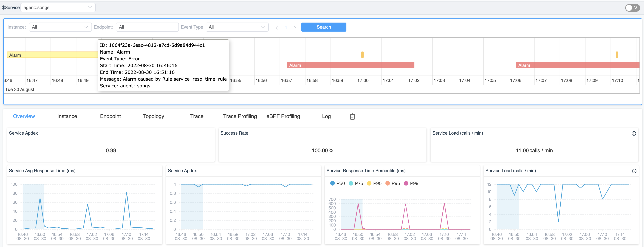644x247 pixels.
Task: Click info icon on Service Load card
Action: (x=633, y=133)
